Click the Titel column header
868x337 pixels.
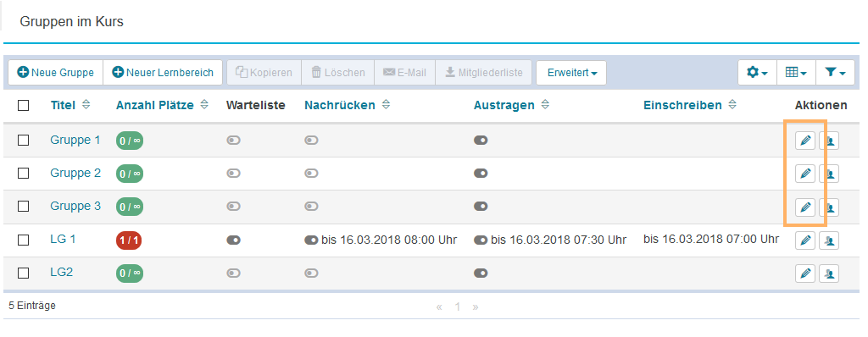[x=63, y=105]
